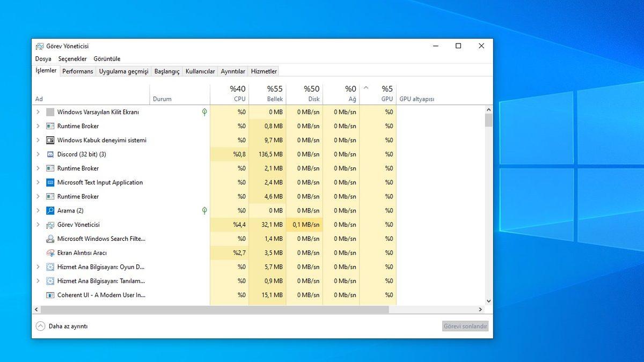The width and height of the screenshot is (644, 362).
Task: Open the Seçenekler menu
Action: pos(72,58)
